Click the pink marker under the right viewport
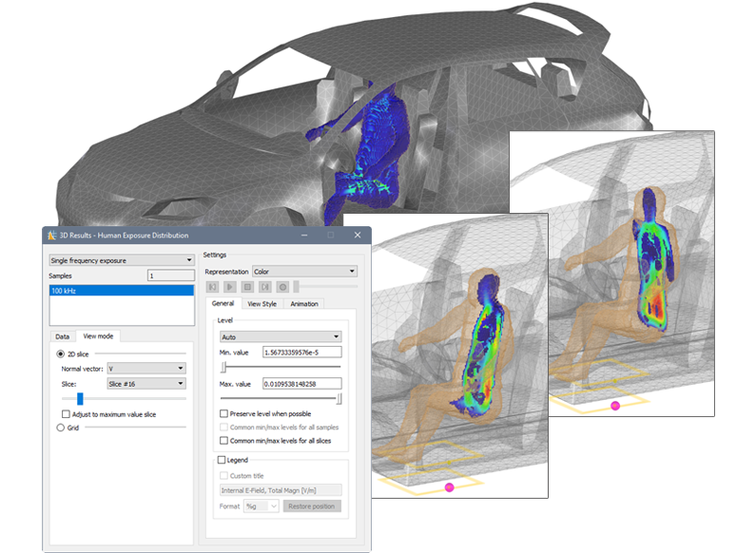 [x=614, y=405]
